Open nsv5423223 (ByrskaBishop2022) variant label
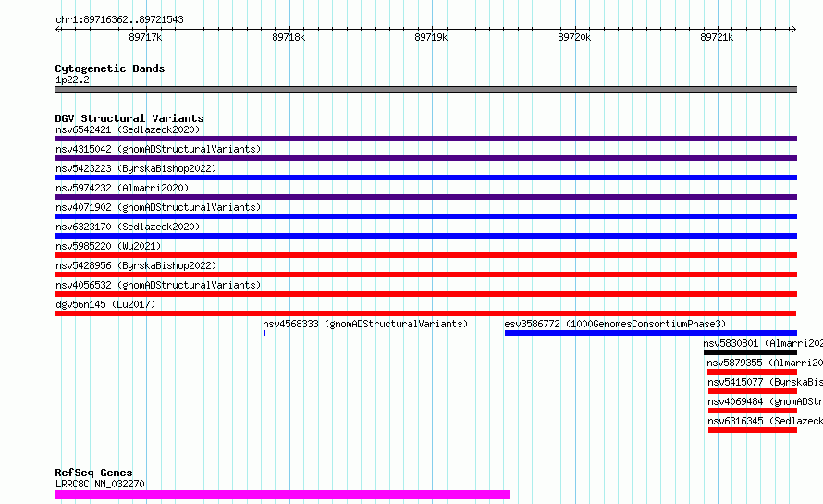Screen dimensions: 823x504 136,168
